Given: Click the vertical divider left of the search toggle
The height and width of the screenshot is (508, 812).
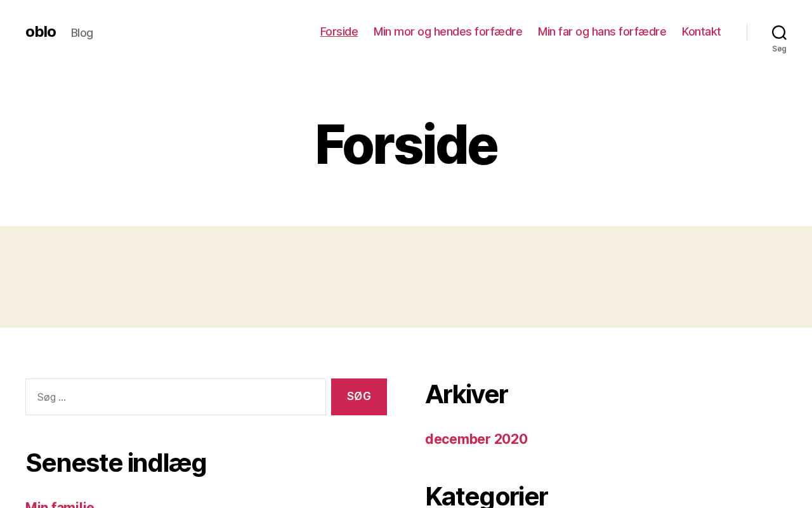Looking at the screenshot, I should click(747, 32).
